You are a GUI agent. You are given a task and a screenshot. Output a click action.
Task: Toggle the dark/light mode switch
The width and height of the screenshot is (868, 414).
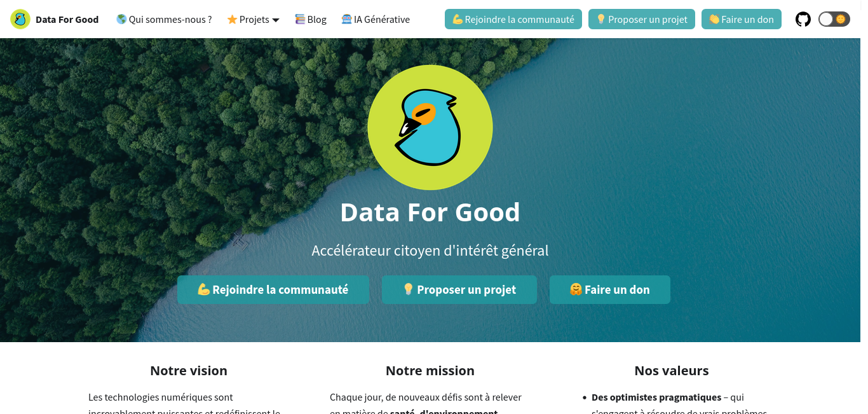point(834,19)
